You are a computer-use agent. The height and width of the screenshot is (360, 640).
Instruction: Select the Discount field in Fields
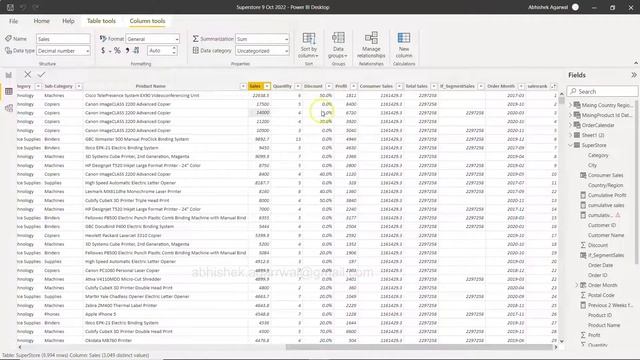(x=598, y=245)
